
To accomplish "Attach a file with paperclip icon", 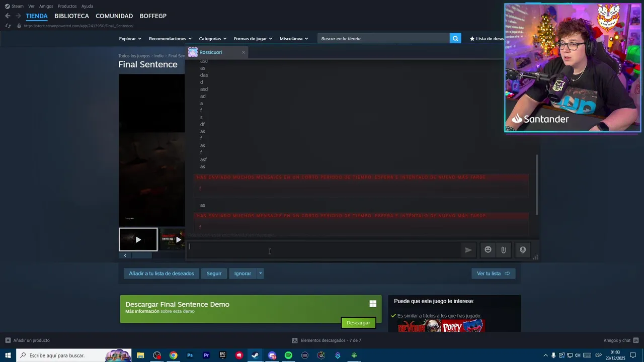I will coord(503,250).
